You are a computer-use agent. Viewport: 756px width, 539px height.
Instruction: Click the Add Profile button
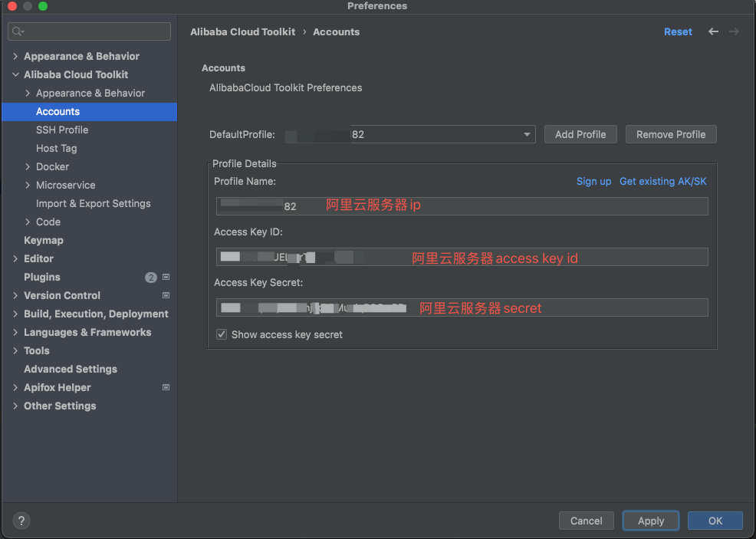(x=580, y=134)
